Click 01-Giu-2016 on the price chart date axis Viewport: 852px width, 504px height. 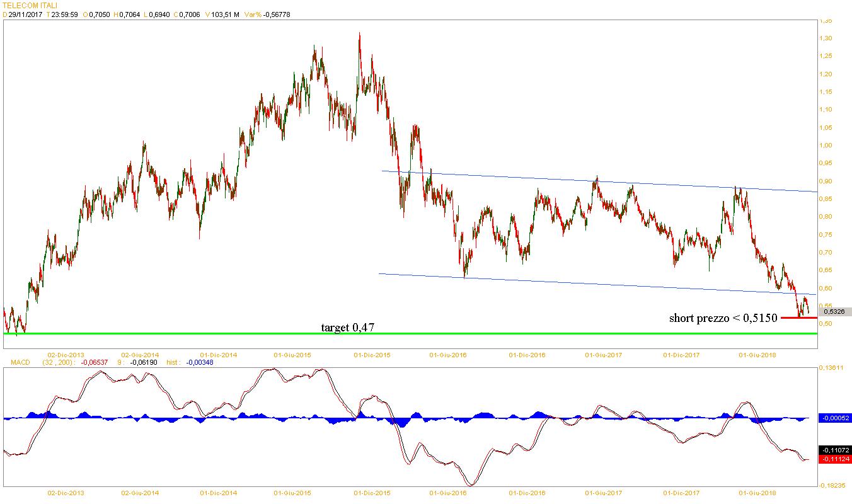coord(448,355)
